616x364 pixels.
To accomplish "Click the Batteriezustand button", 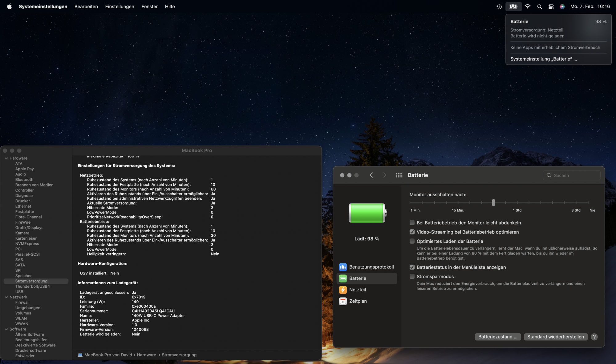I will (x=498, y=337).
